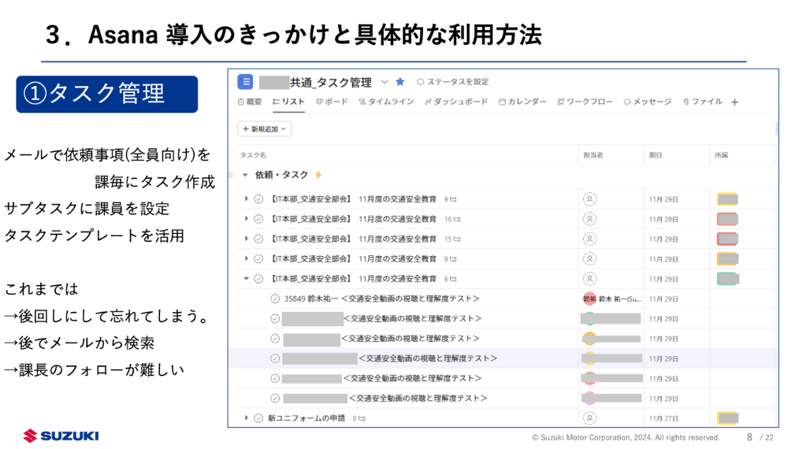Click the lightning icon beside 依頼・タスク

[318, 175]
